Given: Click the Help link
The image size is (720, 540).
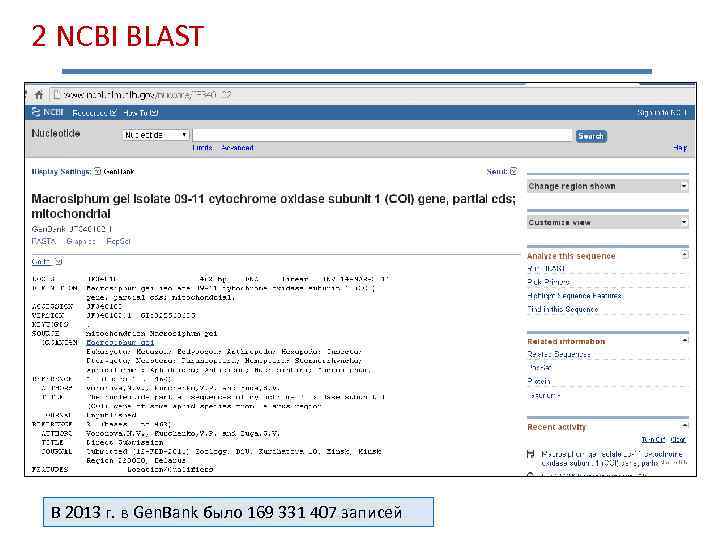Looking at the screenshot, I should tap(680, 148).
